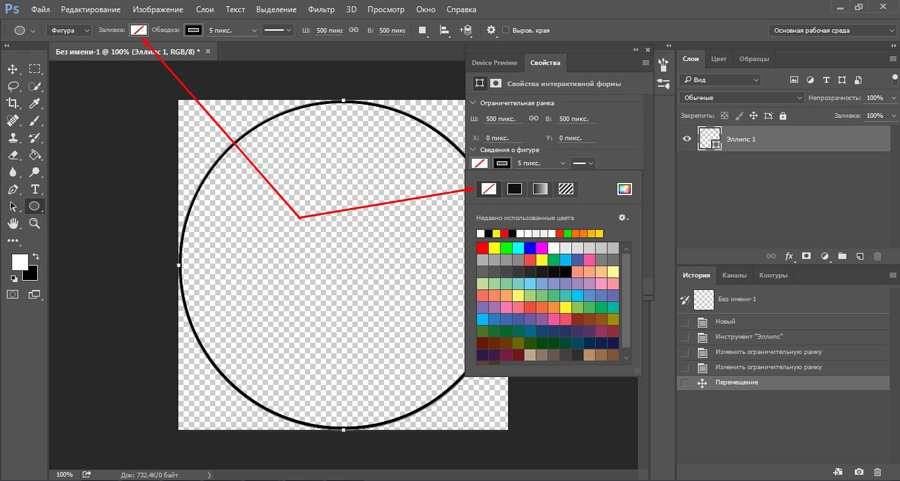The image size is (900, 481).
Task: Select the Zoom tool
Action: (x=34, y=224)
